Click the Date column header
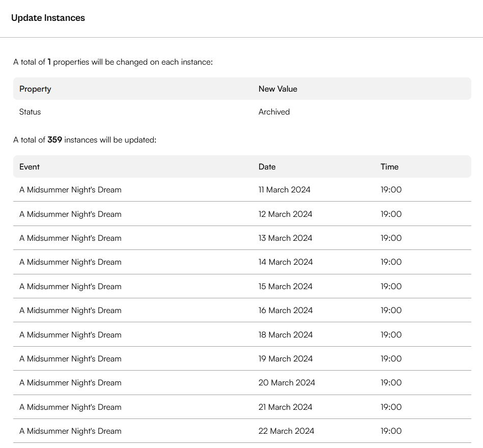Screen dimensions: 483x448 pos(267,166)
